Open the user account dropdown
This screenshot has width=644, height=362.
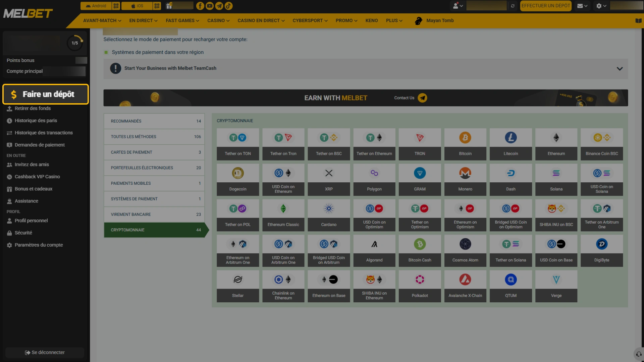pyautogui.click(x=458, y=6)
